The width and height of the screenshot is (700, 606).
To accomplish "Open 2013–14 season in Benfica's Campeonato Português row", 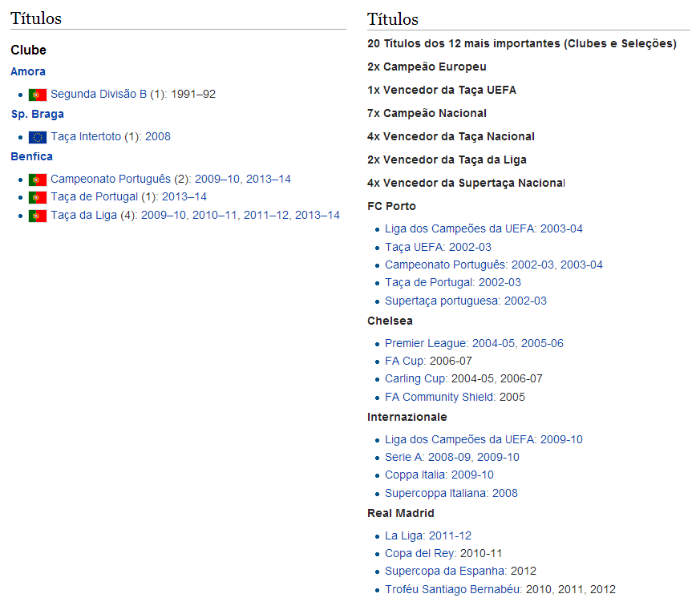I will coord(269,179).
